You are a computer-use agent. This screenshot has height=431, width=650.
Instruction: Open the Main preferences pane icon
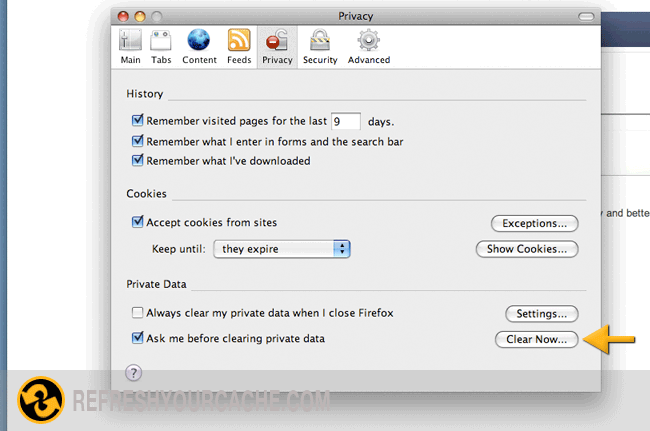click(130, 46)
